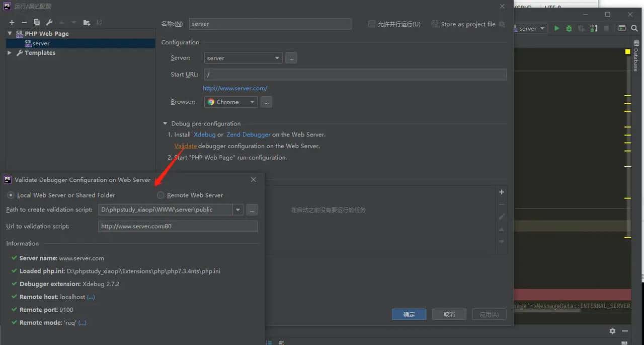Click the Validate link
Screen dimensions: 644x345
point(185,146)
